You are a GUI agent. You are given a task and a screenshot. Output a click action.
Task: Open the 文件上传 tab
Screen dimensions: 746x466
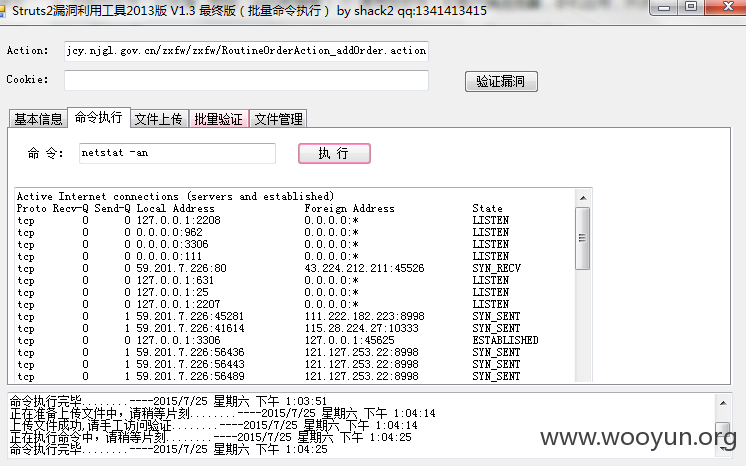158,119
